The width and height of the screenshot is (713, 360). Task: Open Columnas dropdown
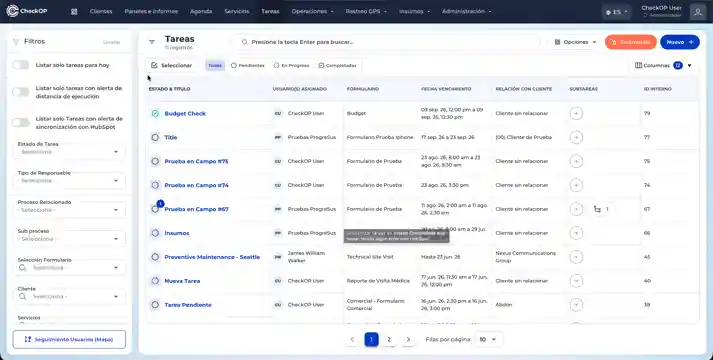click(663, 65)
